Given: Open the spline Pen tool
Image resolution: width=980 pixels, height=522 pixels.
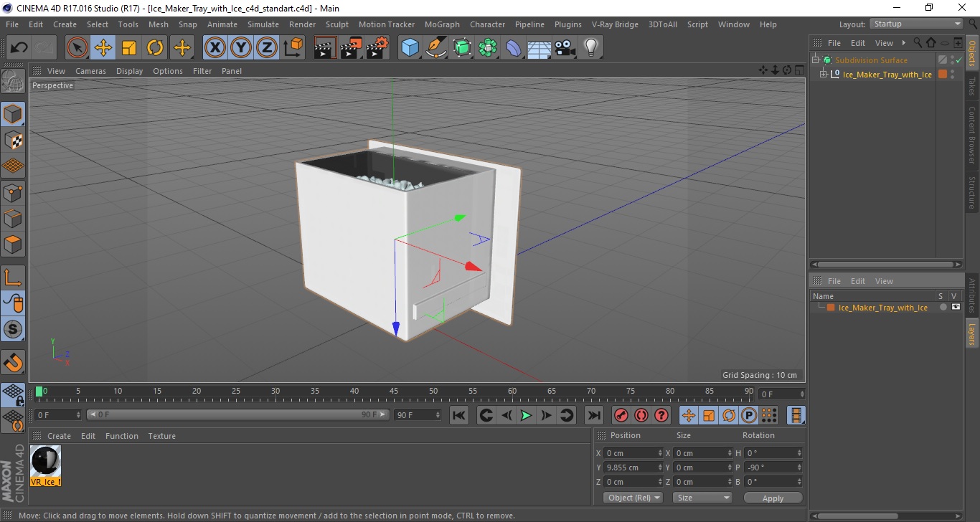Looking at the screenshot, I should click(436, 48).
